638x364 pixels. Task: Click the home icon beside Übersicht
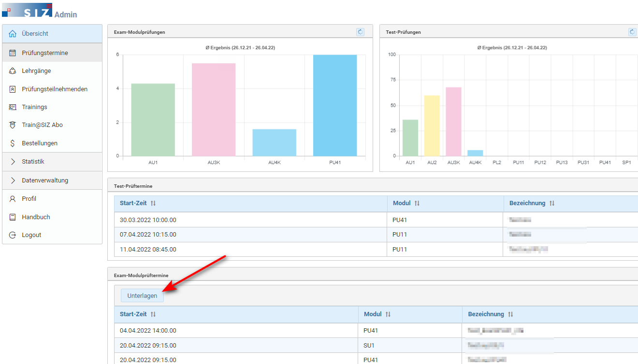point(13,34)
